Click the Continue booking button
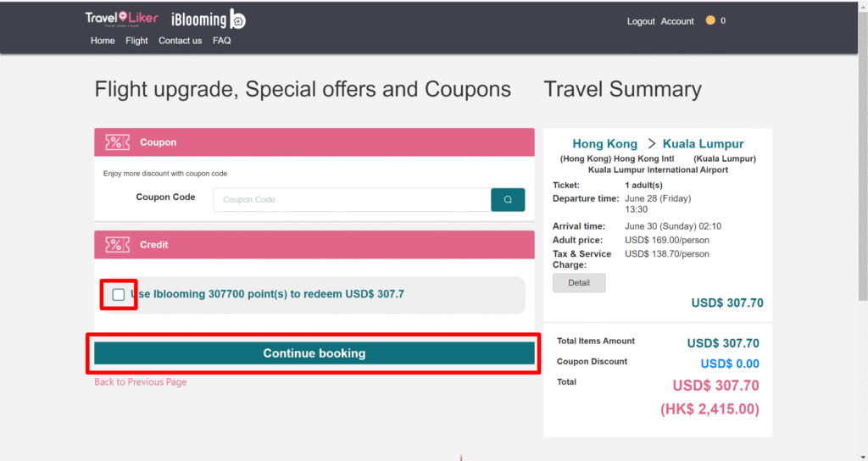The height and width of the screenshot is (461, 868). [314, 353]
